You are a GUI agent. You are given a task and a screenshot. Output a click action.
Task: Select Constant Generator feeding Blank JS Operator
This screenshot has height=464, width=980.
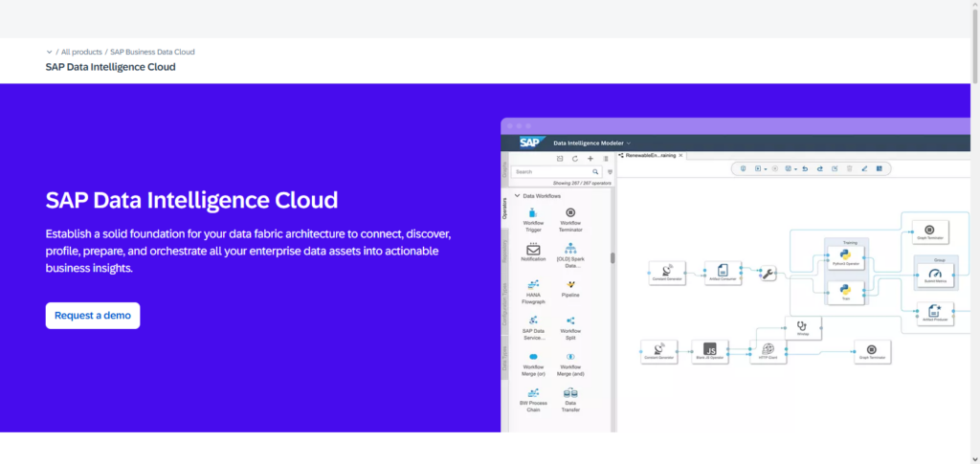(658, 352)
